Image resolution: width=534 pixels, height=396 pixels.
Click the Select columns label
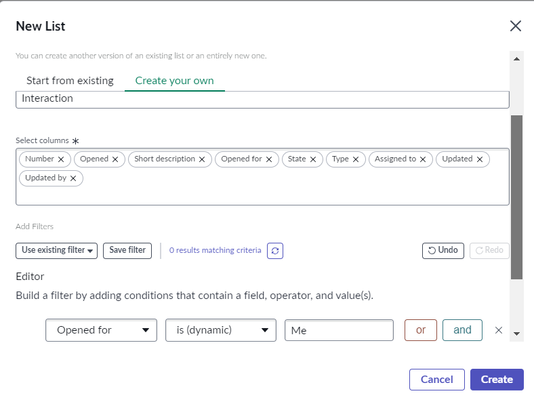pos(42,140)
